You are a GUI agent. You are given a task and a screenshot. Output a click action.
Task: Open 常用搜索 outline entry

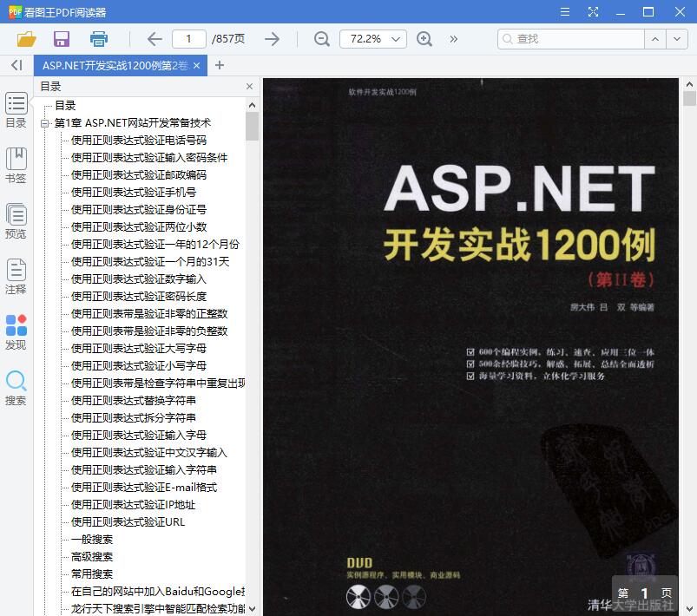[92, 574]
